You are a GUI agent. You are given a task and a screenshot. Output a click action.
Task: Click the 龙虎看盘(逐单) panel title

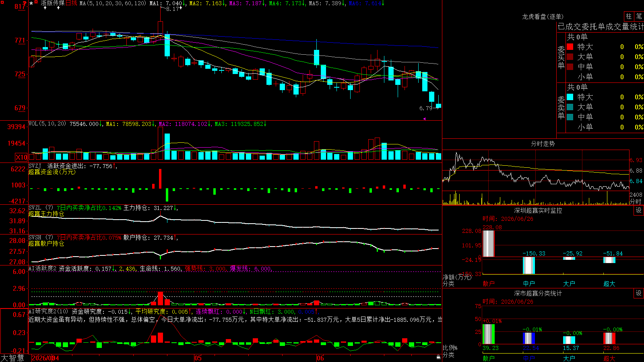tap(543, 16)
